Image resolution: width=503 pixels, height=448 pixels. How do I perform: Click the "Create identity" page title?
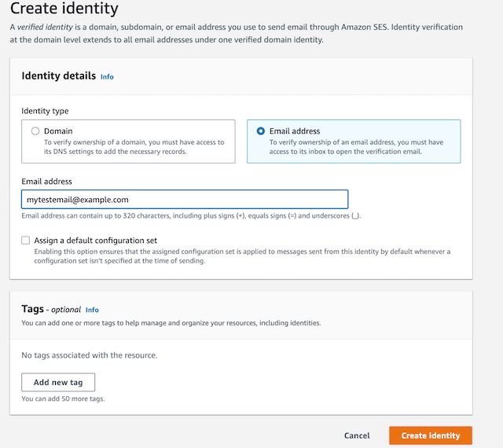[x=64, y=9]
